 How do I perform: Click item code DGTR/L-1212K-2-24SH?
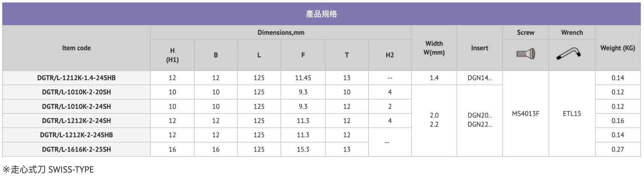pyautogui.click(x=76, y=120)
